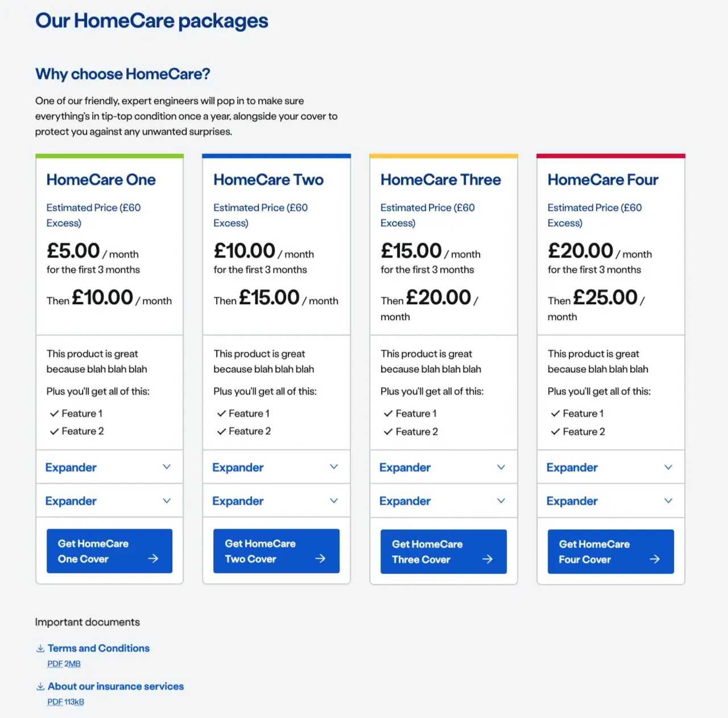The image size is (728, 718).
Task: Select Feature 1 checkmark under HomeCare One
Action: 54,413
